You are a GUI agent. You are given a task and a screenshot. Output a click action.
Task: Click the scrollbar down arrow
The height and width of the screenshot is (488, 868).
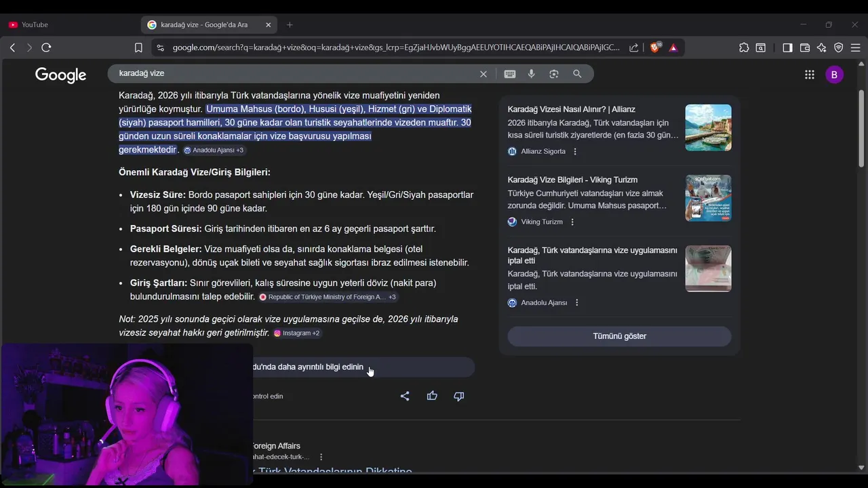coord(861,467)
